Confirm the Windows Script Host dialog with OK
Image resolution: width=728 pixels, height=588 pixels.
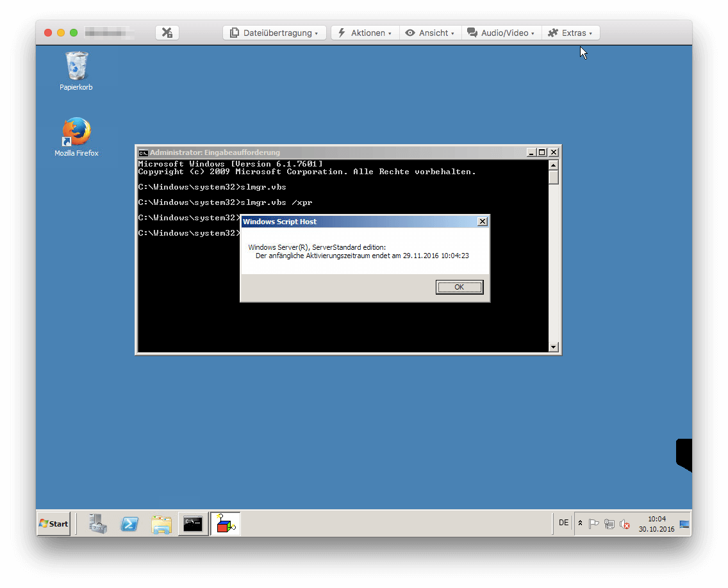459,287
